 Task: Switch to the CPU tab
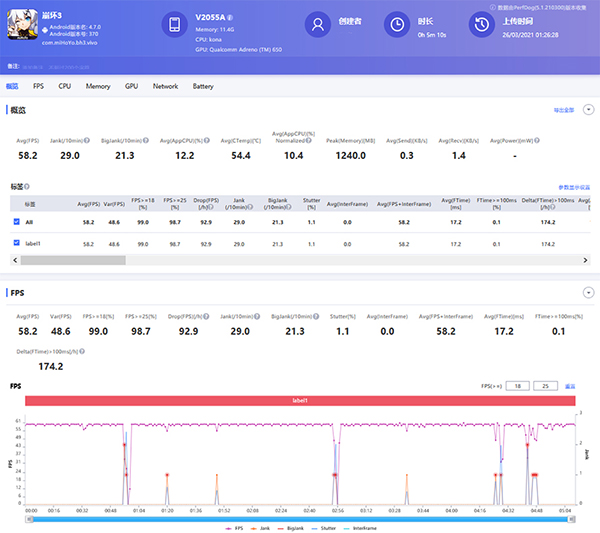tap(64, 87)
